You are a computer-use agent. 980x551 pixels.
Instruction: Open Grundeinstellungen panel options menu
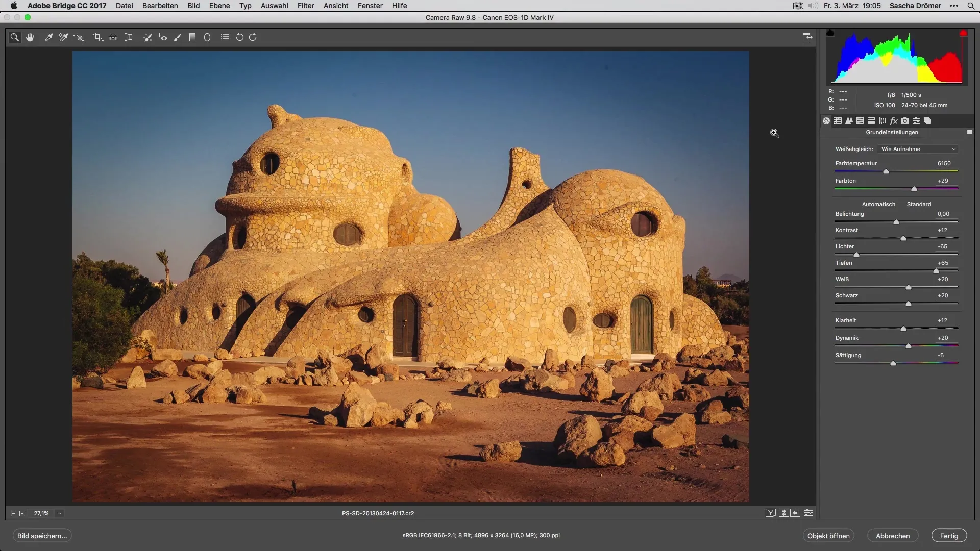click(970, 132)
